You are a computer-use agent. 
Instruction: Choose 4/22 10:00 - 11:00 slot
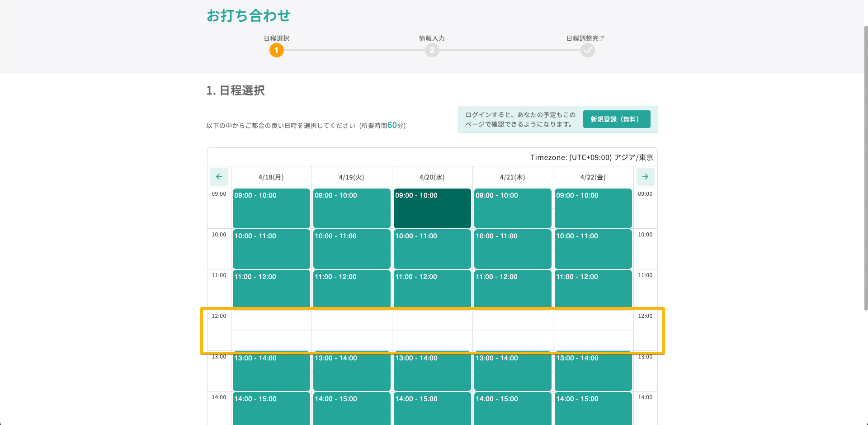pyautogui.click(x=593, y=249)
